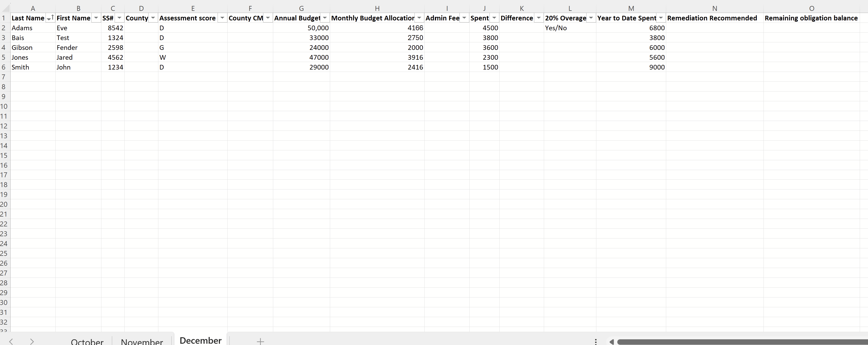Select the cell containing Adams

(x=33, y=28)
